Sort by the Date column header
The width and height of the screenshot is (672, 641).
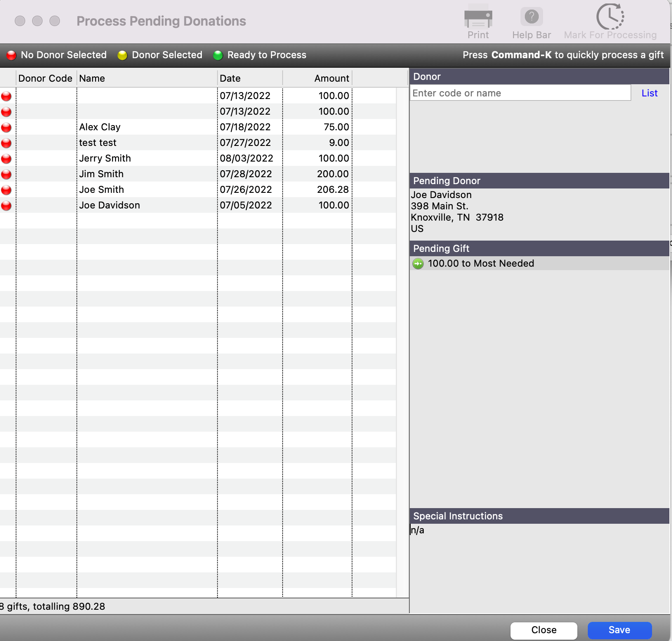click(230, 79)
